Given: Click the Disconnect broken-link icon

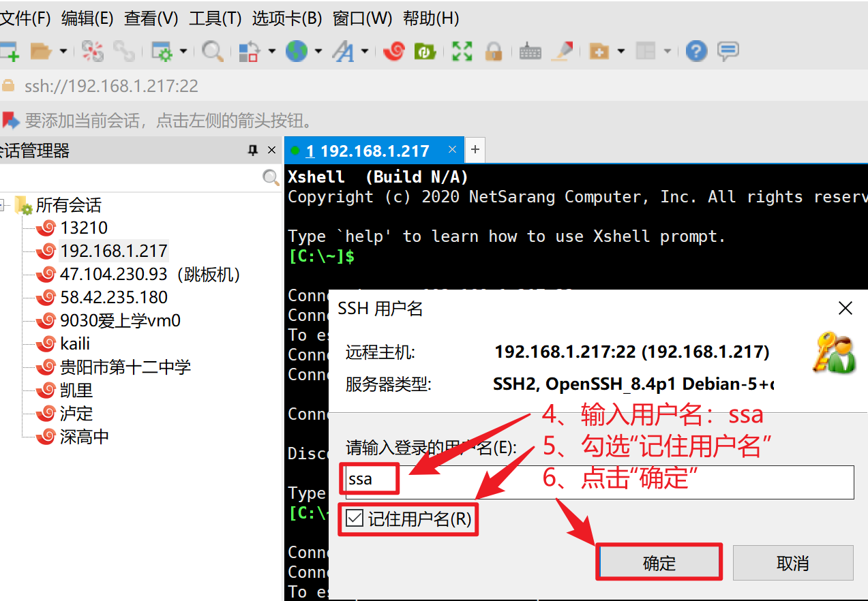Looking at the screenshot, I should pyautogui.click(x=93, y=51).
